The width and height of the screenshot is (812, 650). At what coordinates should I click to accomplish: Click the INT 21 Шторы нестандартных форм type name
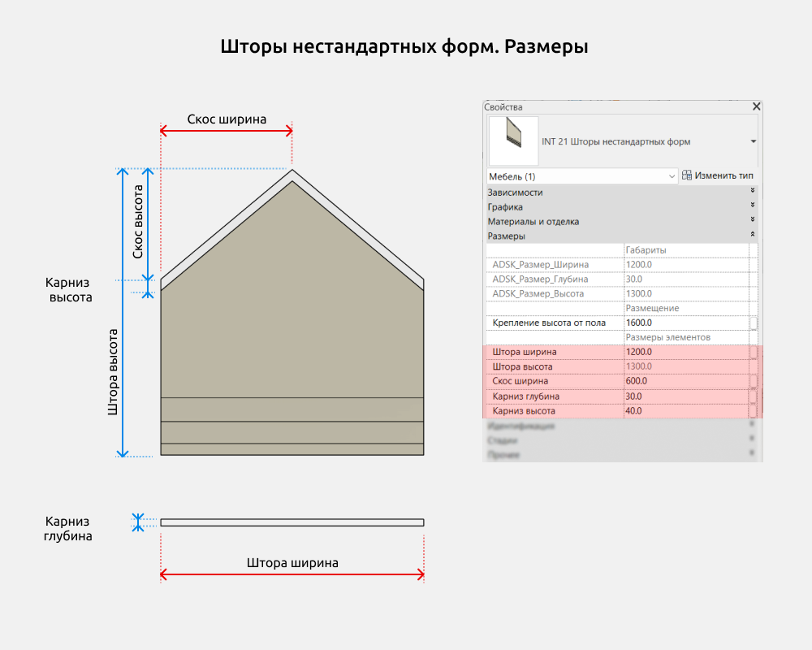point(615,141)
